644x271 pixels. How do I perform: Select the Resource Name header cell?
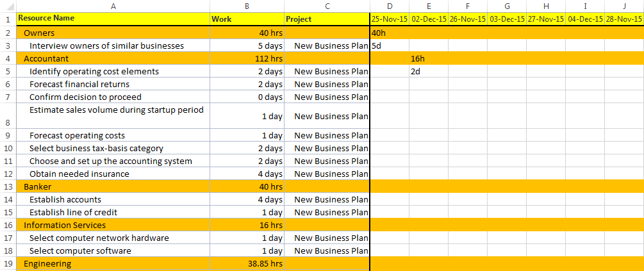coord(113,19)
